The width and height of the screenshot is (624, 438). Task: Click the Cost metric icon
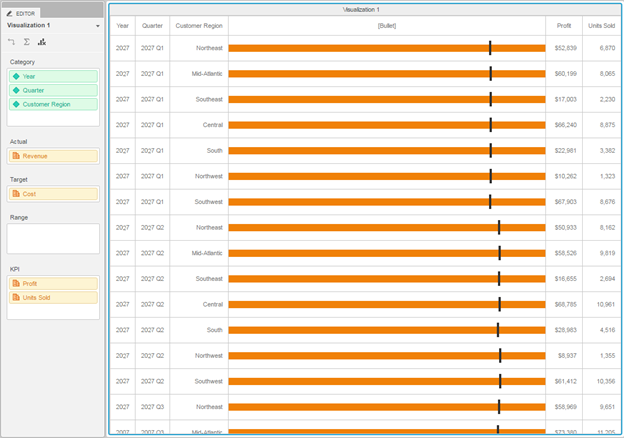point(16,194)
